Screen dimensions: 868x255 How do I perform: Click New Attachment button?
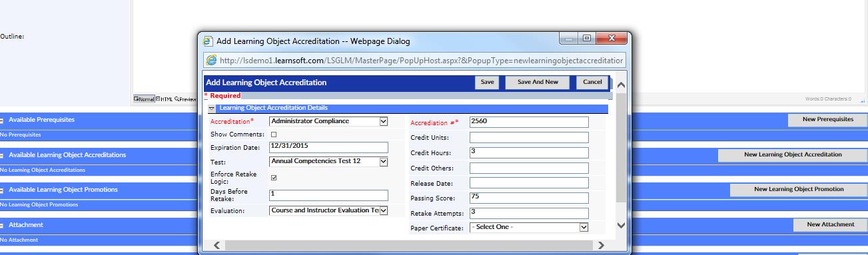coord(830,224)
